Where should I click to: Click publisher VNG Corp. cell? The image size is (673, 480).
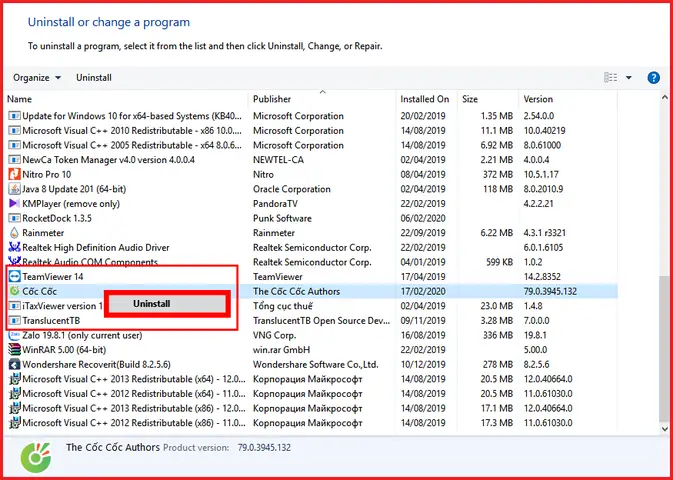pos(274,335)
